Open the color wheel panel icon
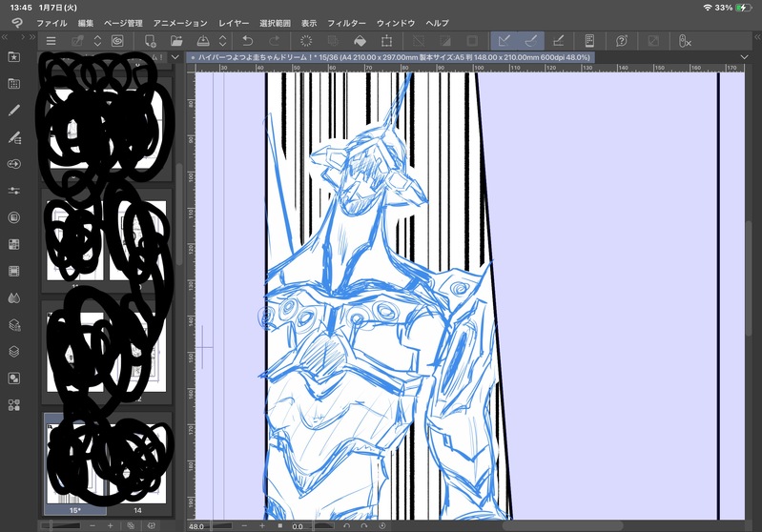 [x=14, y=217]
